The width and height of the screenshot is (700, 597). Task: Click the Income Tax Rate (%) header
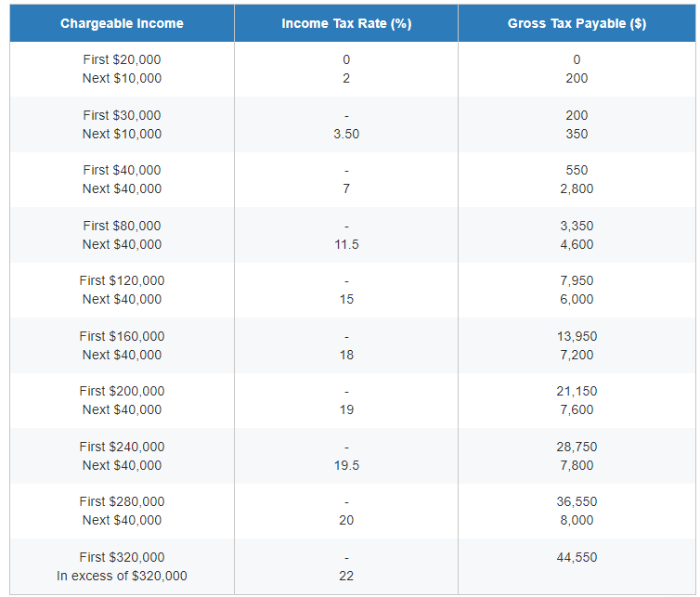pos(346,23)
